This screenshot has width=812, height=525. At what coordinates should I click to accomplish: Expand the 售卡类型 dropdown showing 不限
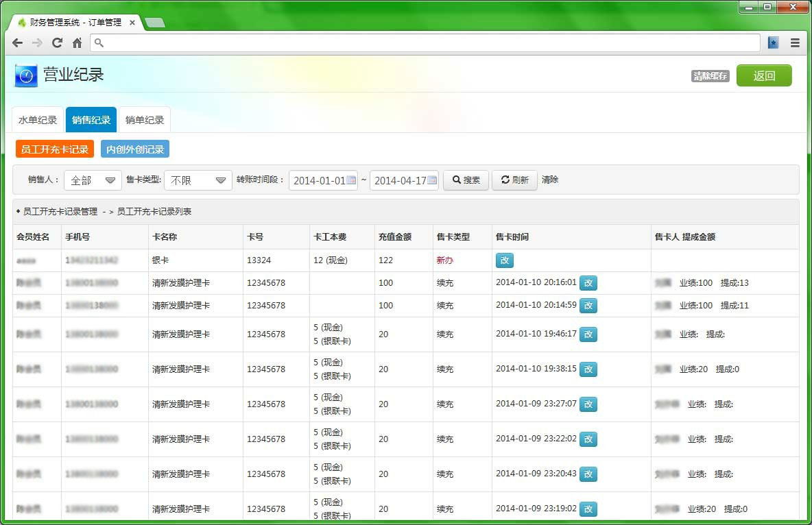click(x=198, y=180)
